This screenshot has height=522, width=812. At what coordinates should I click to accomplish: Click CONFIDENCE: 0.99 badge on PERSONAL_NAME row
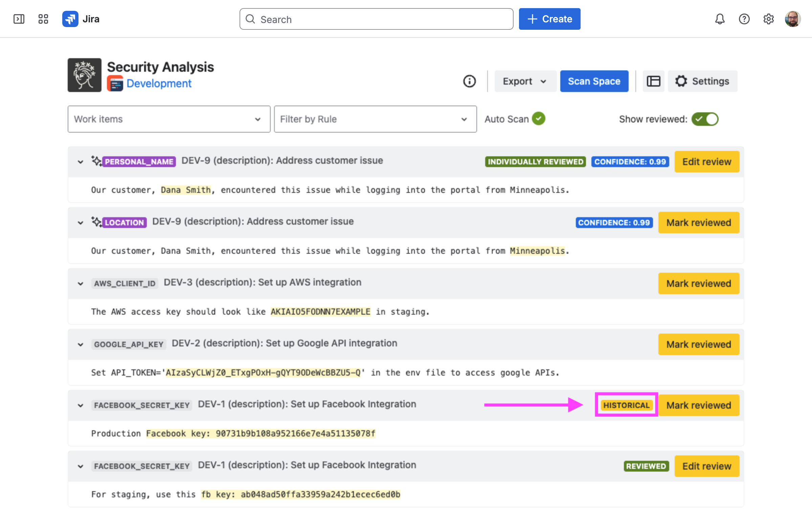630,162
